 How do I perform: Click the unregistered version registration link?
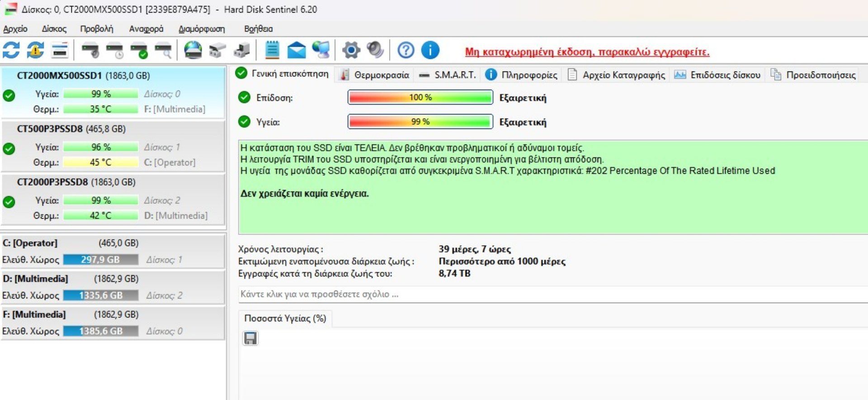pyautogui.click(x=587, y=52)
